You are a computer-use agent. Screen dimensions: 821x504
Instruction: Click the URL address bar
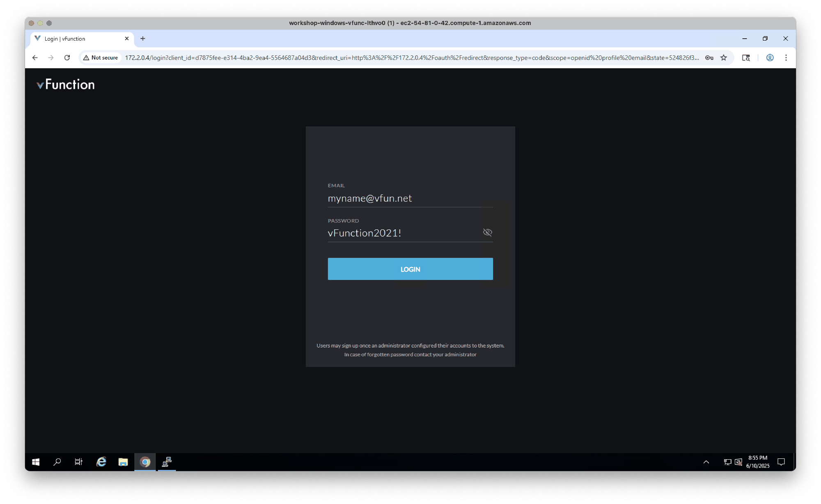(x=411, y=57)
